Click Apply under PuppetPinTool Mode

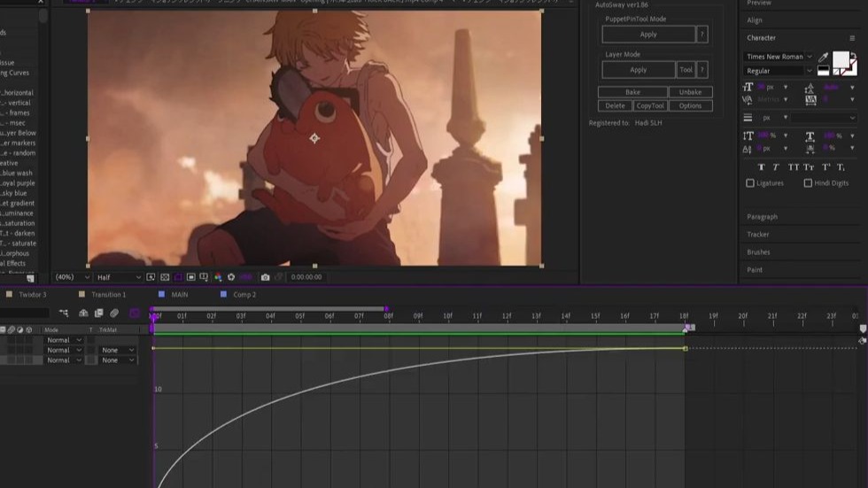(x=648, y=35)
